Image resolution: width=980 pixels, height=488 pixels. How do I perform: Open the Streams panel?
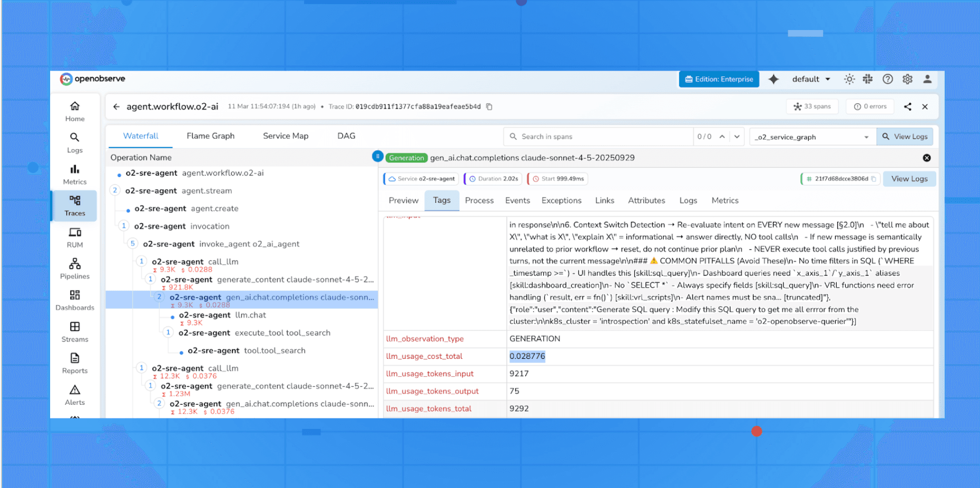(x=74, y=331)
